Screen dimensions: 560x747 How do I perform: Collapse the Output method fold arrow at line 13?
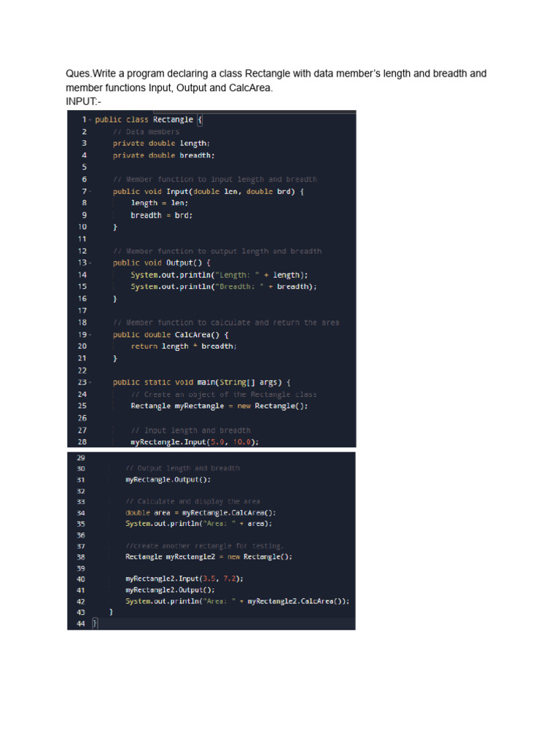click(90, 263)
